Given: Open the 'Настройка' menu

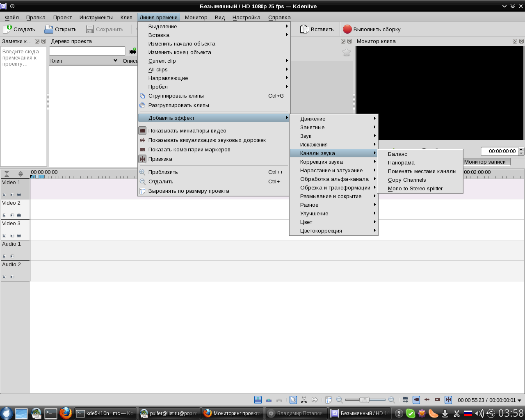Looking at the screenshot, I should 247,17.
